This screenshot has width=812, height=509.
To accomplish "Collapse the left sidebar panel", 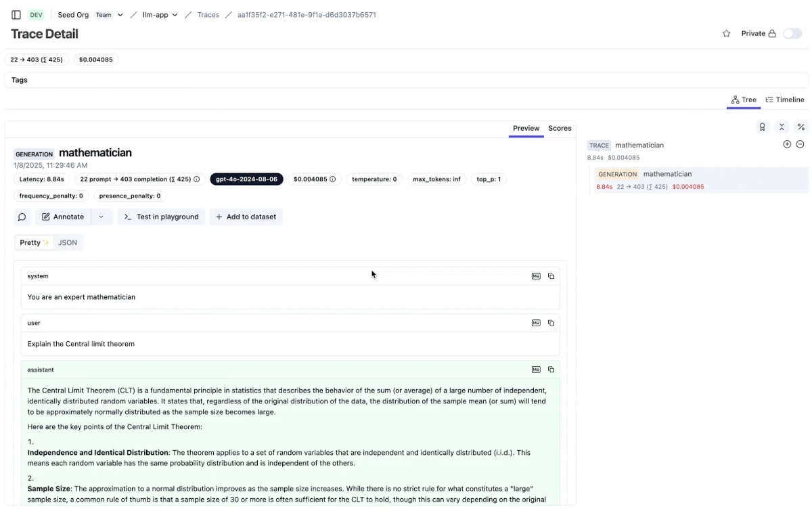I will tap(16, 14).
